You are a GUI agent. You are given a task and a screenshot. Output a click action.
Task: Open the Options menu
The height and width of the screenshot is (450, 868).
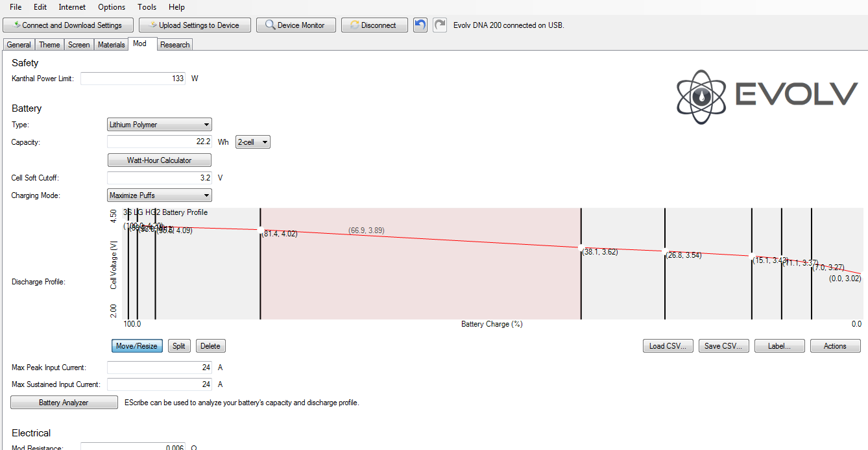click(x=112, y=7)
